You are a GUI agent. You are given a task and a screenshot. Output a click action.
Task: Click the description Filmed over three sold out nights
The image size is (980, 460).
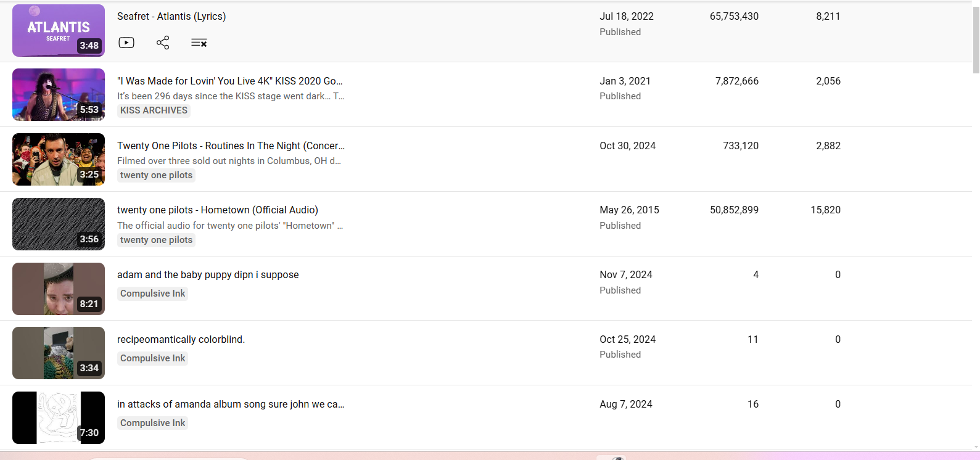(x=229, y=161)
